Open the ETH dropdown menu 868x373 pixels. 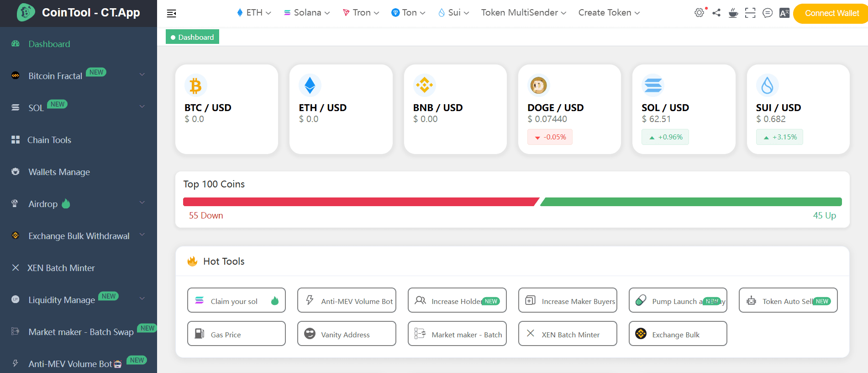click(254, 13)
